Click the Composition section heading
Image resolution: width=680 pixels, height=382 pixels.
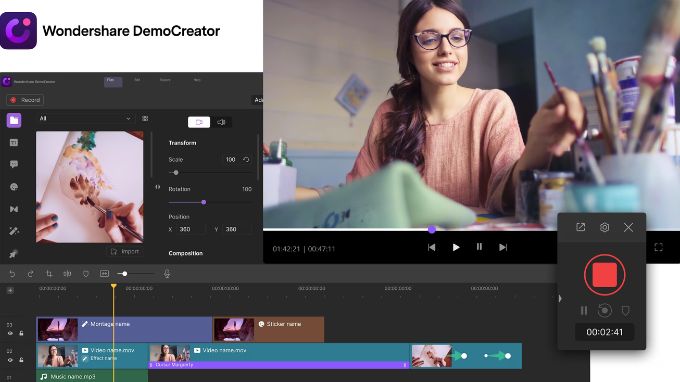186,253
